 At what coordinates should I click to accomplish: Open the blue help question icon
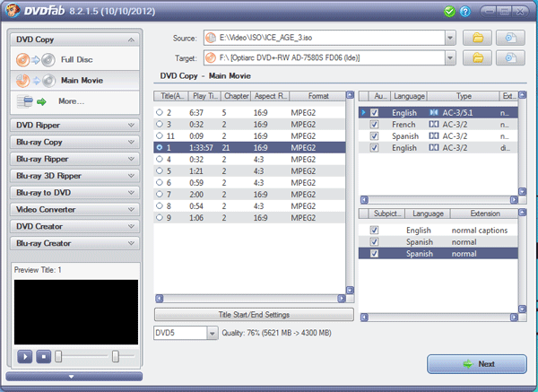click(x=464, y=12)
